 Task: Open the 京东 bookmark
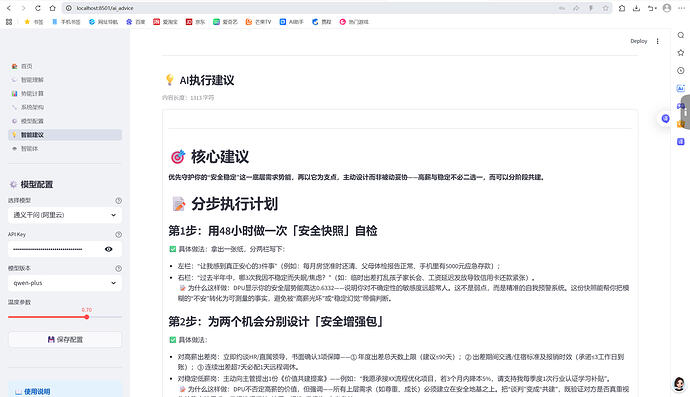click(195, 22)
